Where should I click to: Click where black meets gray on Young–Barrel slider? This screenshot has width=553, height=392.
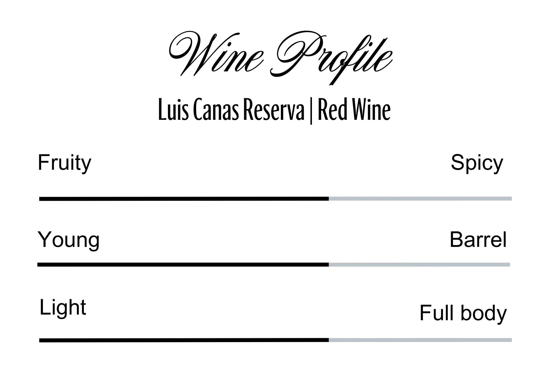(329, 265)
